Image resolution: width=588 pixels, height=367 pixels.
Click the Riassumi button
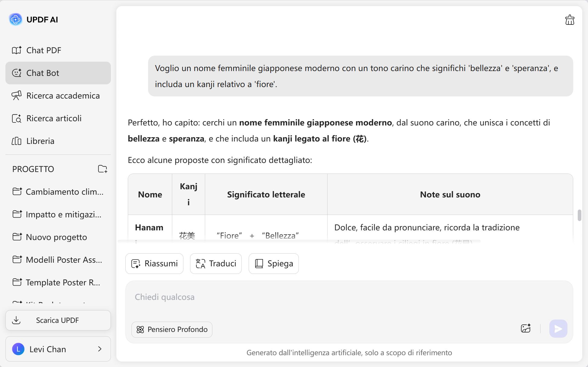[154, 264]
